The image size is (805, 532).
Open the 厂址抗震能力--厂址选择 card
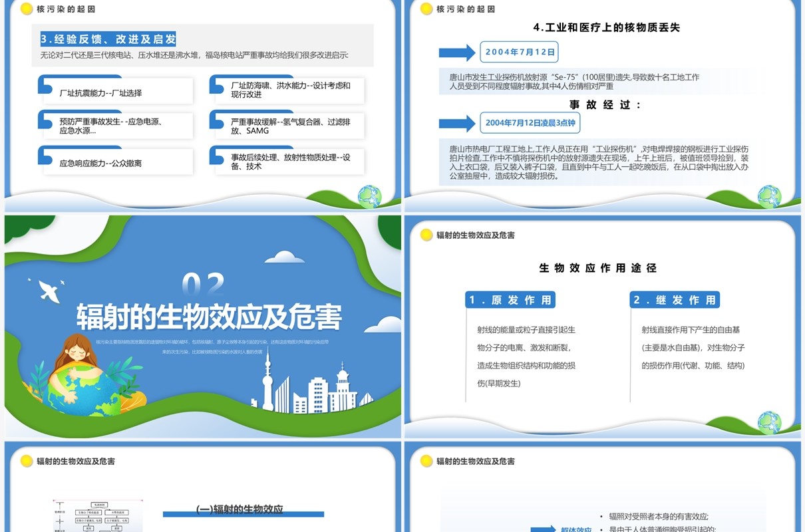click(x=118, y=91)
